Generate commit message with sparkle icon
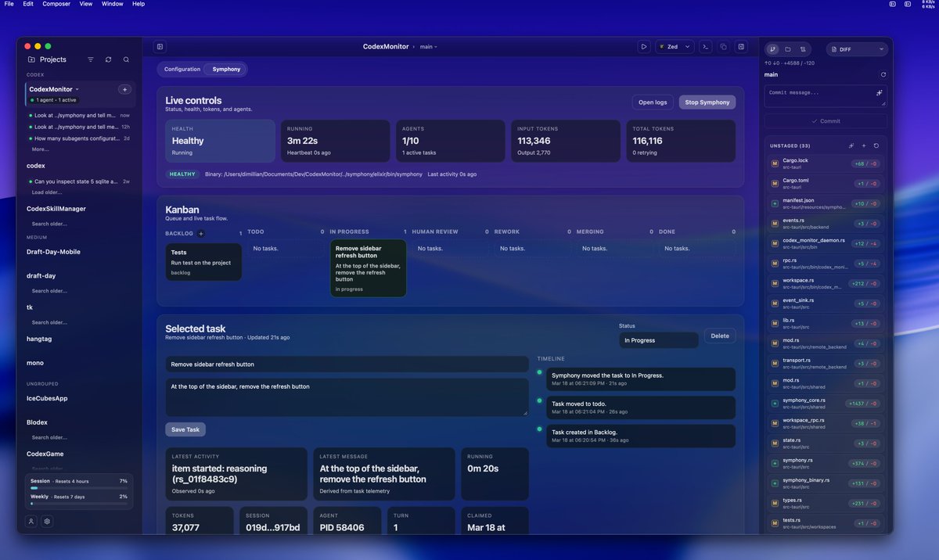 (880, 92)
